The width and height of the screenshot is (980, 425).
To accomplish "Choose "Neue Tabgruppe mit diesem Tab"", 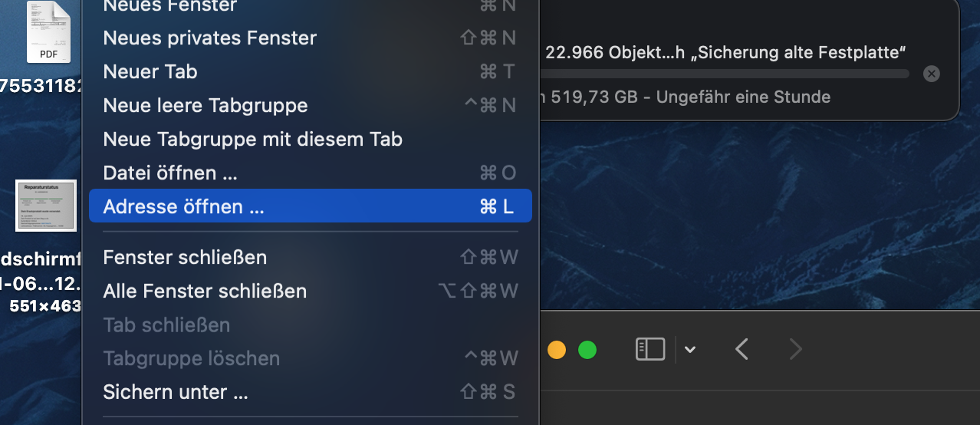I will pos(252,139).
